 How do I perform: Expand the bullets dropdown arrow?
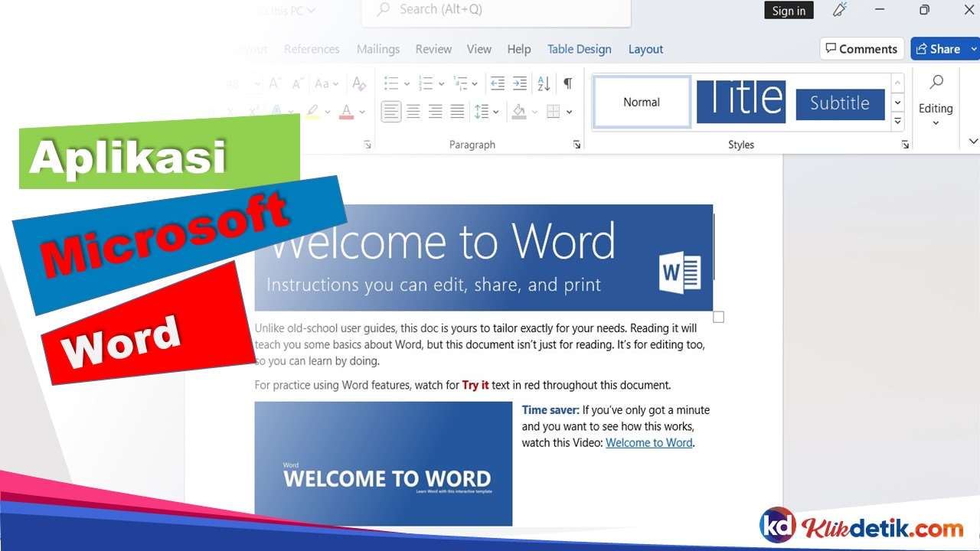(x=407, y=84)
